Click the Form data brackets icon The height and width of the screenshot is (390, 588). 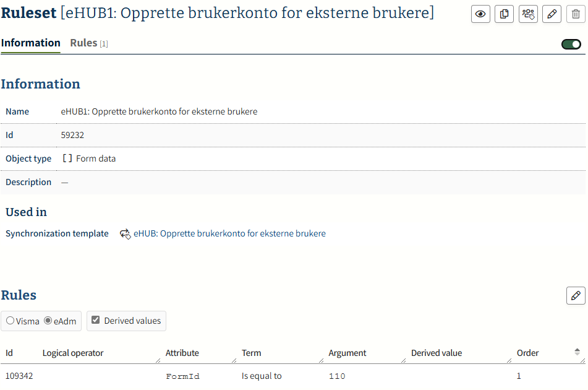(67, 158)
